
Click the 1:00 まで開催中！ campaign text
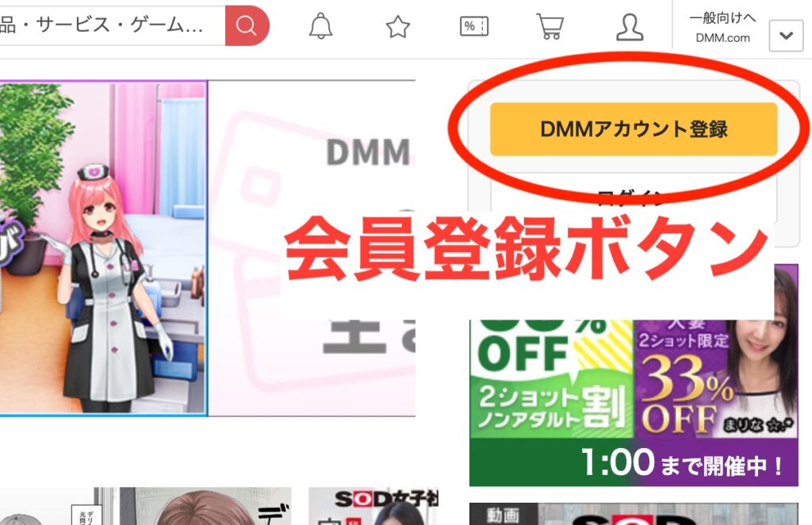[682, 462]
